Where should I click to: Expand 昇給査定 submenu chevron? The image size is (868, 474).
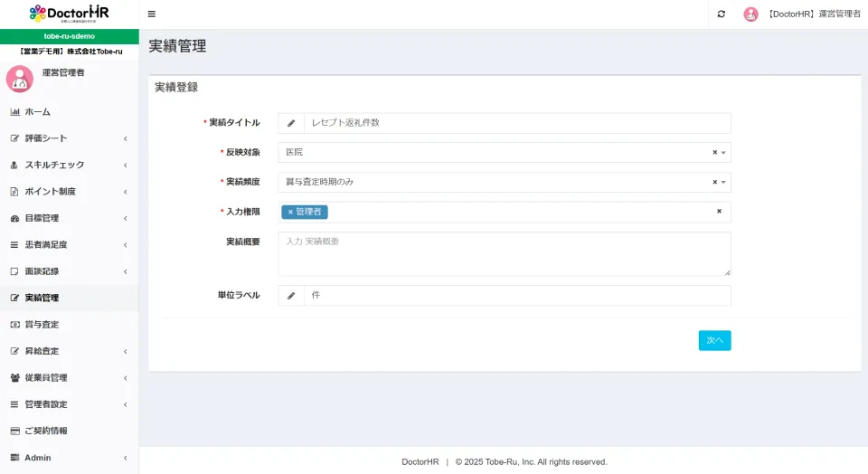[126, 351]
